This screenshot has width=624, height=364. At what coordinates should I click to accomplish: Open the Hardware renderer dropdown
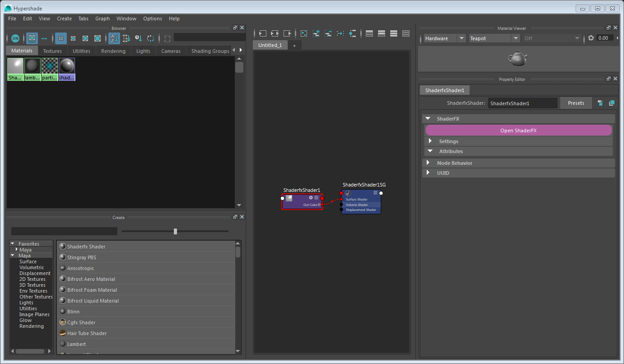(x=445, y=38)
